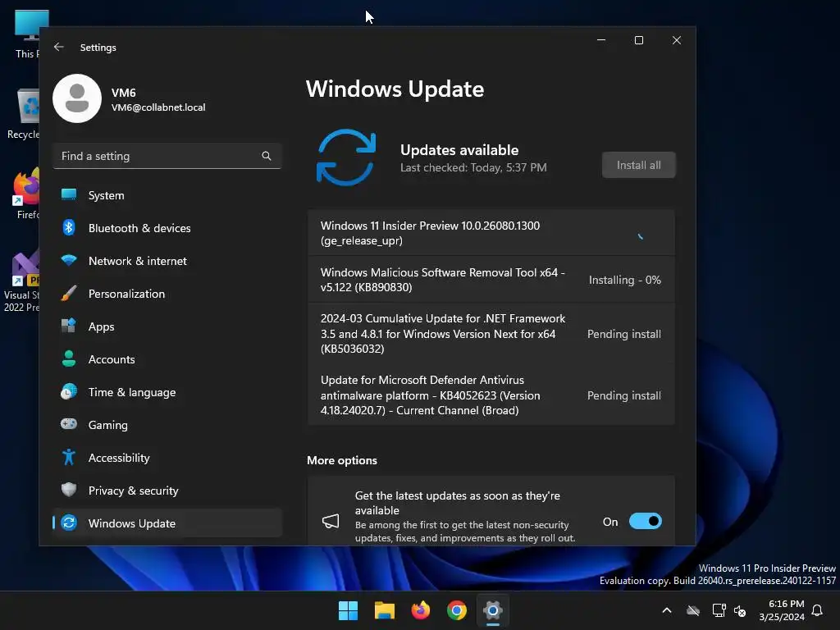Click the Insider Preview 10.0.26080.1300 update row
This screenshot has height=630, width=840.
coord(491,232)
